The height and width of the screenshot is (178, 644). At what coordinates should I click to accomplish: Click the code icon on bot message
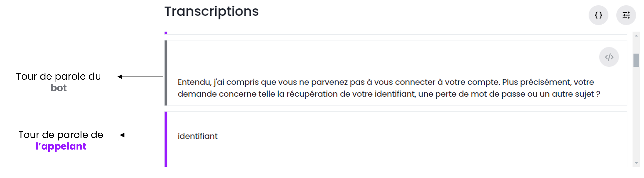click(x=609, y=57)
